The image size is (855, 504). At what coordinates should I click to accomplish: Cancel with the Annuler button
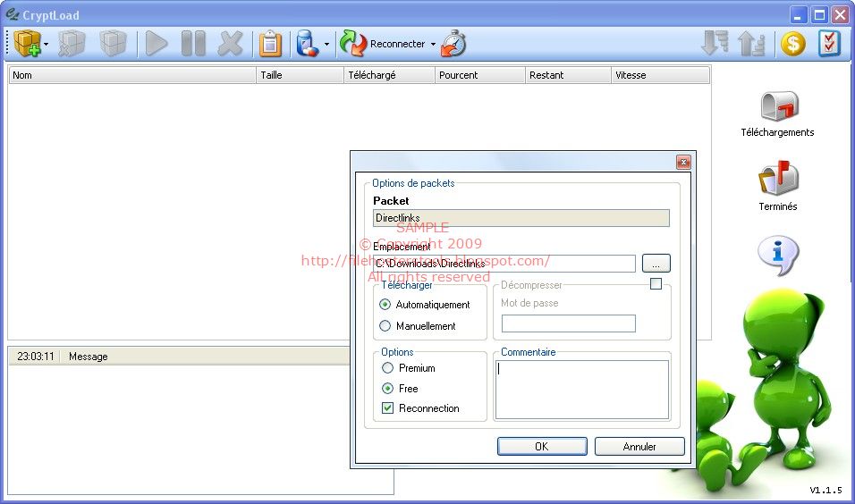639,446
